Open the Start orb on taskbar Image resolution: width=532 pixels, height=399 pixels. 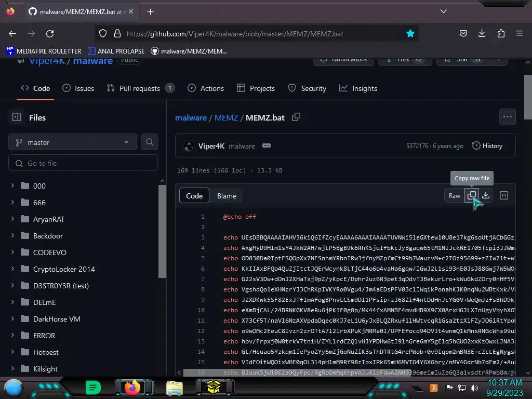pyautogui.click(x=14, y=388)
